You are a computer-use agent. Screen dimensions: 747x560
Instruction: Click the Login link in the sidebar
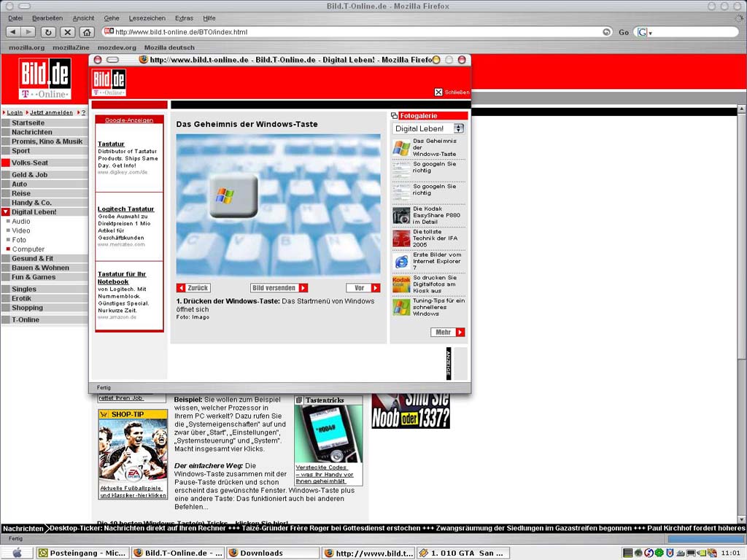coord(15,113)
